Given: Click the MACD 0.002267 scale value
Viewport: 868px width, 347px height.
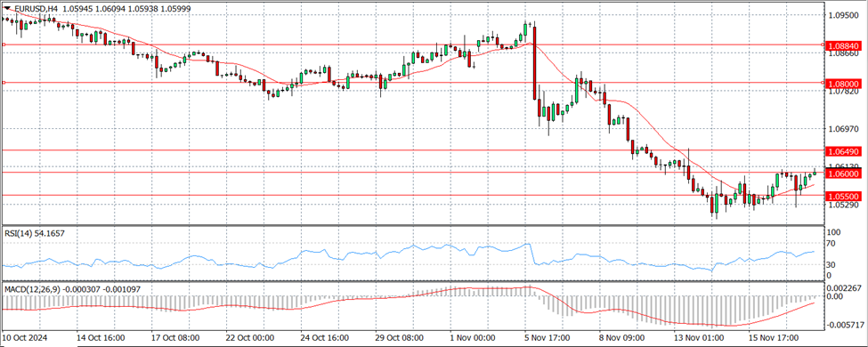Looking at the screenshot, I should [x=846, y=287].
